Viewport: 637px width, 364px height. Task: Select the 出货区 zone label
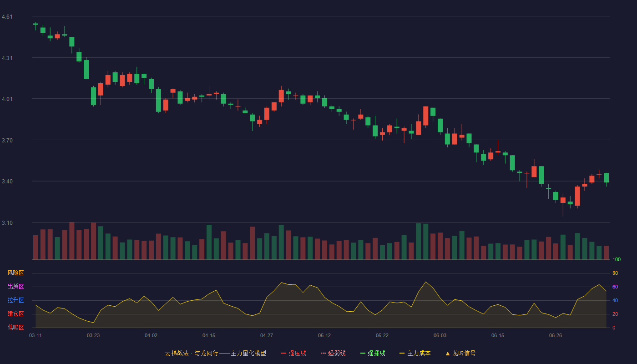coord(15,287)
